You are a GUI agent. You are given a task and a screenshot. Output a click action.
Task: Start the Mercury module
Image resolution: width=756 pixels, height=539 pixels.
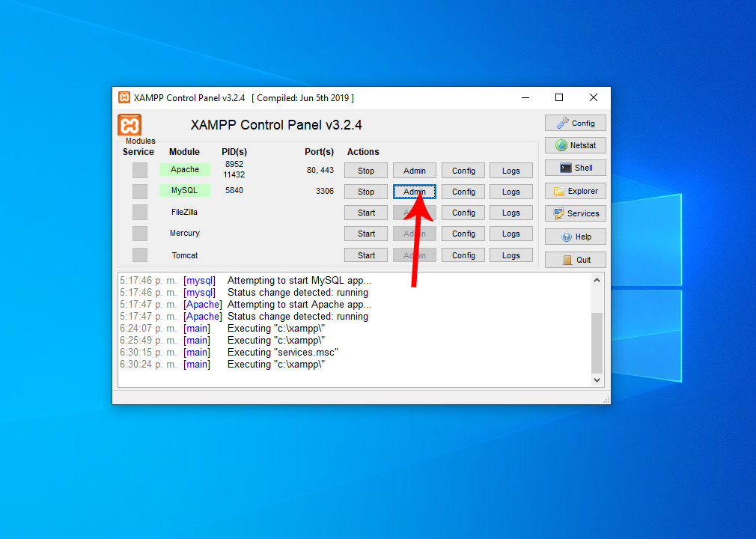(x=366, y=234)
